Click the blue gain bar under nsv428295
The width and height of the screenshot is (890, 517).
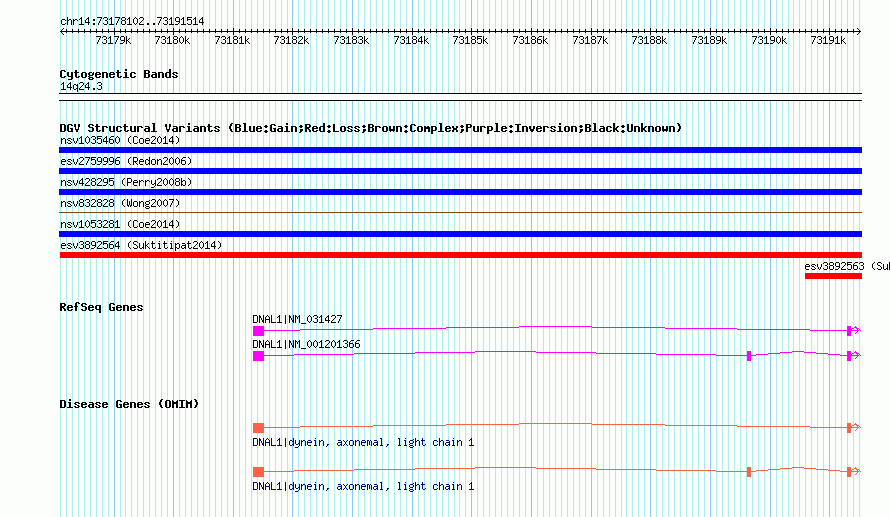pos(460,192)
